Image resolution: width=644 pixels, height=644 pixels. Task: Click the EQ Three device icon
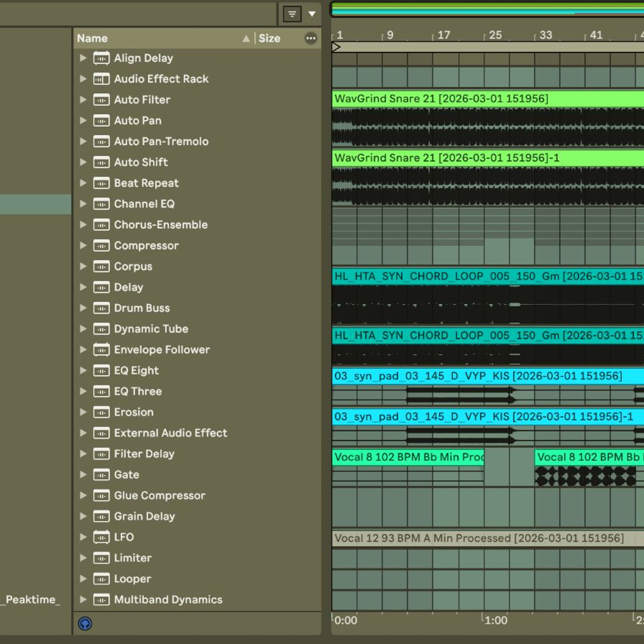click(x=101, y=391)
